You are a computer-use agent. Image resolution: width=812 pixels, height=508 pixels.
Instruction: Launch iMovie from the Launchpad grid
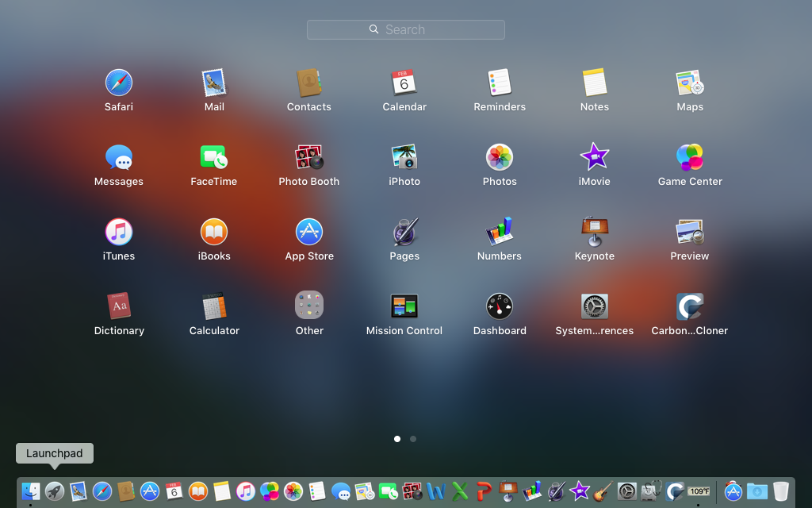tap(595, 158)
